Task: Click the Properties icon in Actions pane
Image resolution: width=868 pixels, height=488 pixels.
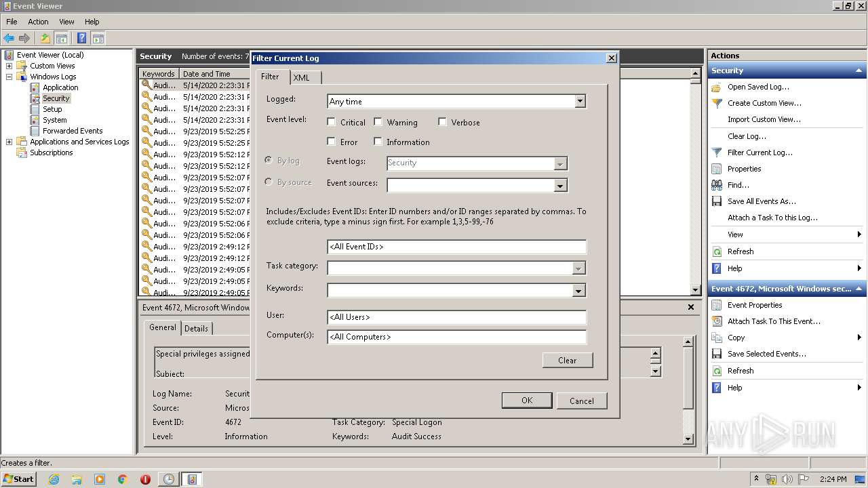Action: click(717, 169)
